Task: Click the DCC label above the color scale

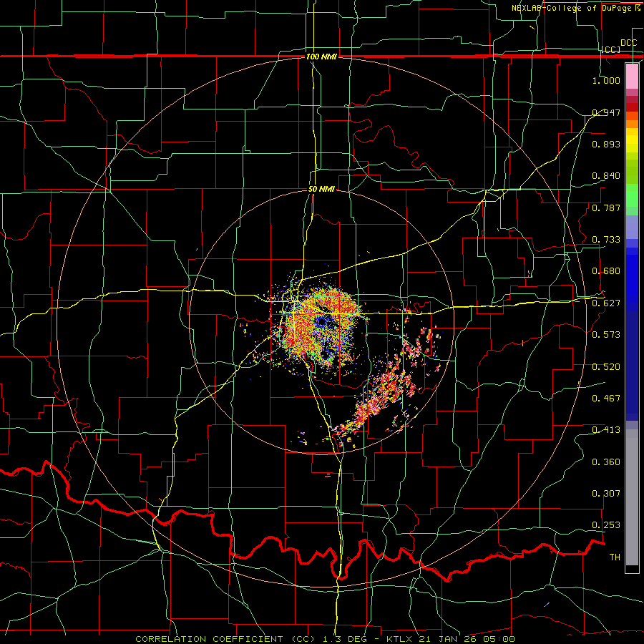Action: point(628,43)
